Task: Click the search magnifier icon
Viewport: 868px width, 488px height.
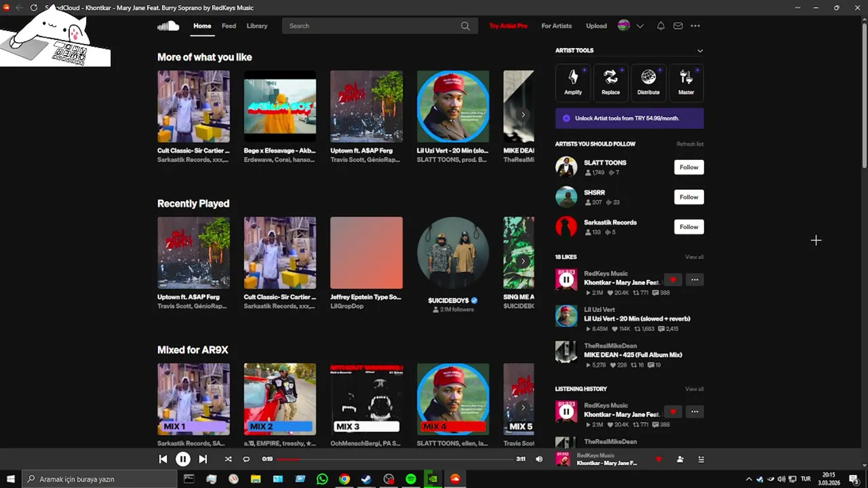Action: click(x=465, y=26)
